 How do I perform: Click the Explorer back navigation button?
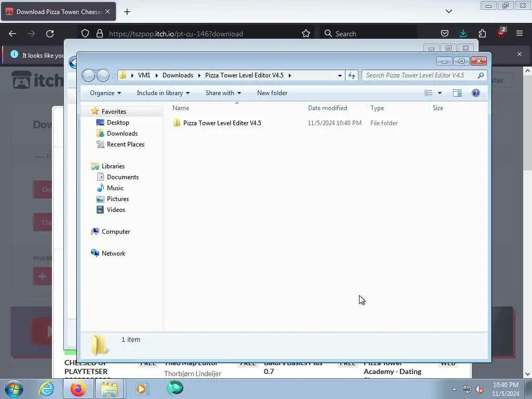coord(88,75)
